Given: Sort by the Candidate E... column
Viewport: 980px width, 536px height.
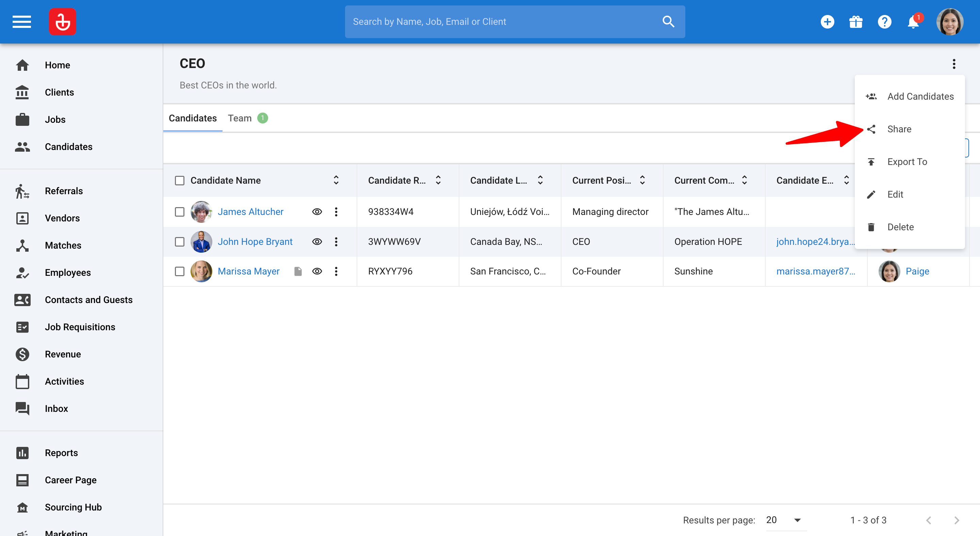Looking at the screenshot, I should 847,180.
